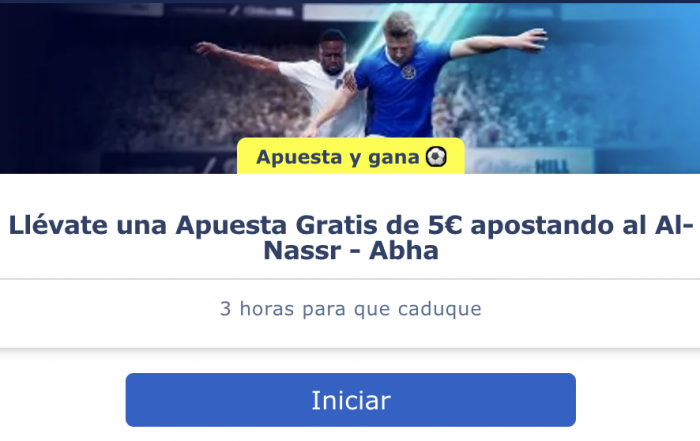Click the '3 horas para que caduque' text
This screenshot has width=700, height=441.
pos(350,309)
